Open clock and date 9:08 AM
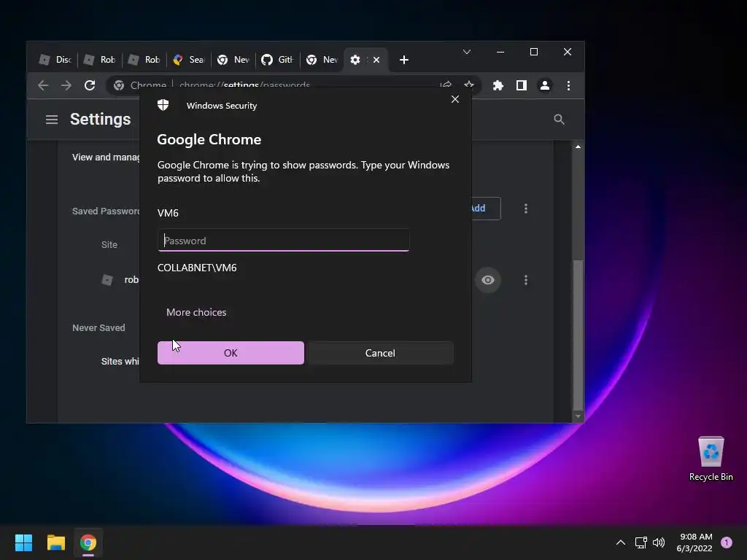 [x=695, y=542]
